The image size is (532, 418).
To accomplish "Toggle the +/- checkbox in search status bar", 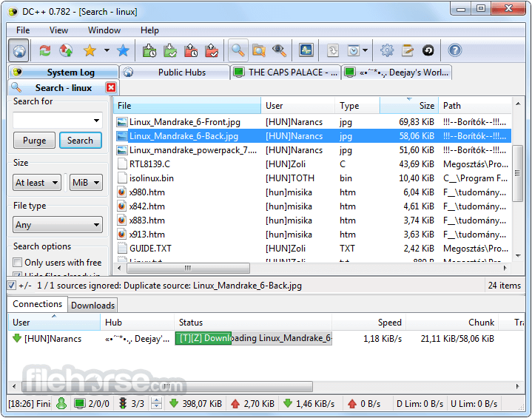I will tap(12, 286).
